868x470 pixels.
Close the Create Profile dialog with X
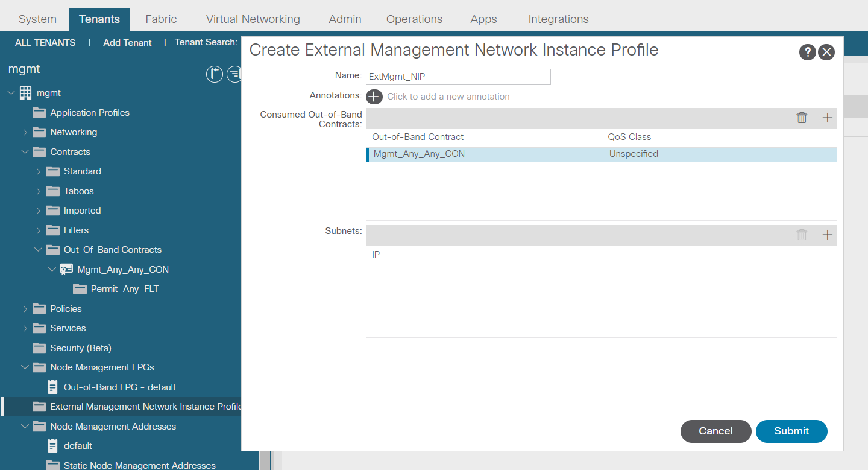(x=826, y=52)
